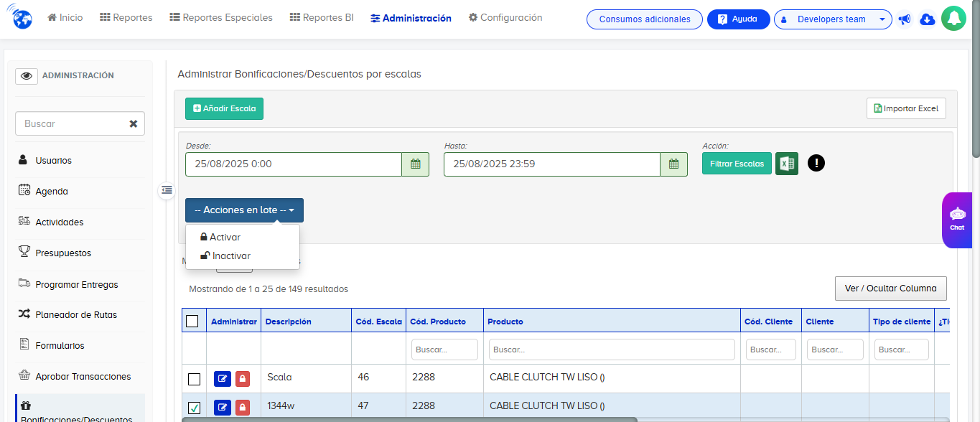Click the Añadir Escala button
980x422 pixels.
pos(225,108)
